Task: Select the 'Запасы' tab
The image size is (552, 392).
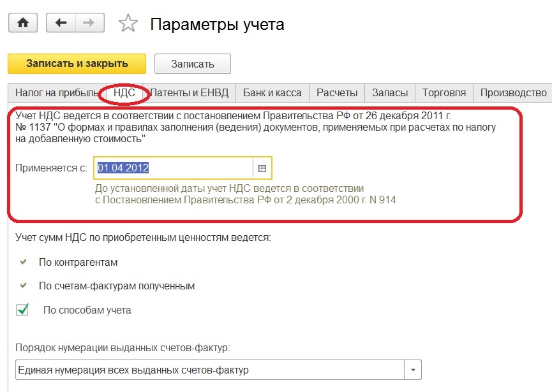Action: pos(390,93)
